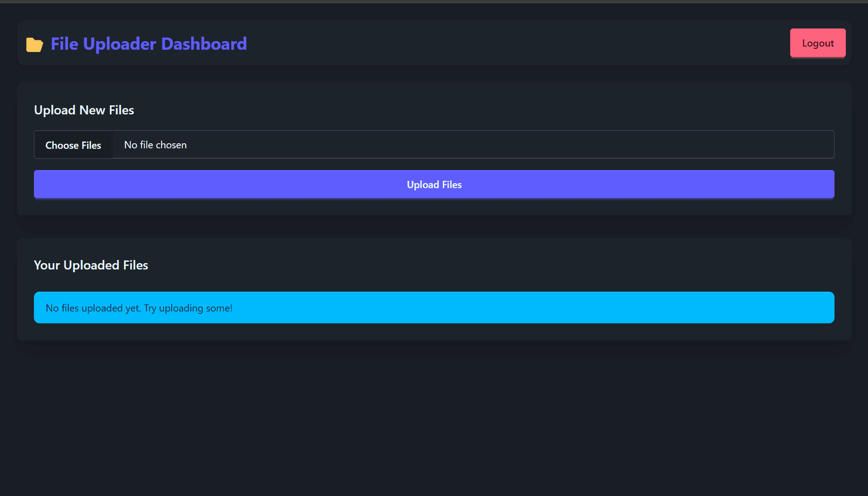
Task: Dismiss the no files uploaded notice
Action: tap(434, 307)
